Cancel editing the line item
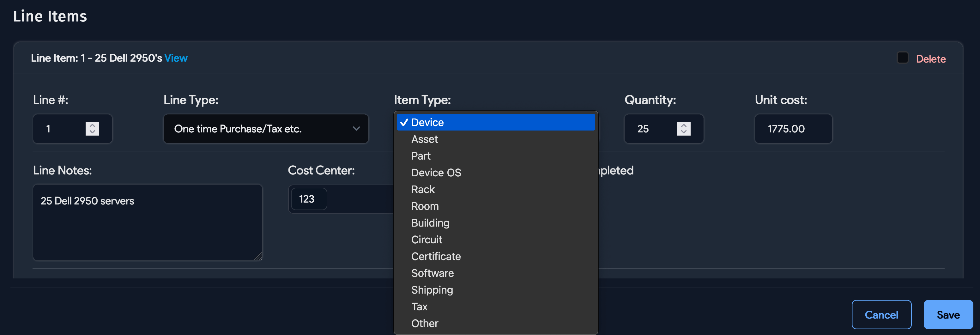 (x=881, y=315)
